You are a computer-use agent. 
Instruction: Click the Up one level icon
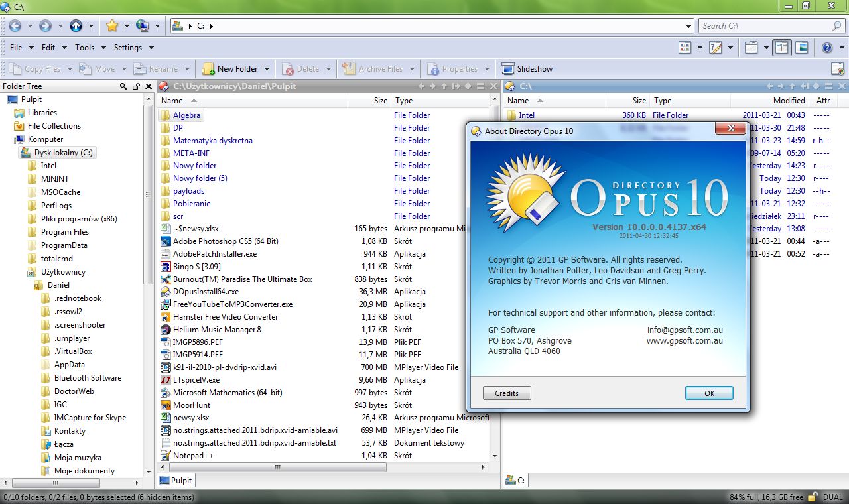(x=76, y=26)
